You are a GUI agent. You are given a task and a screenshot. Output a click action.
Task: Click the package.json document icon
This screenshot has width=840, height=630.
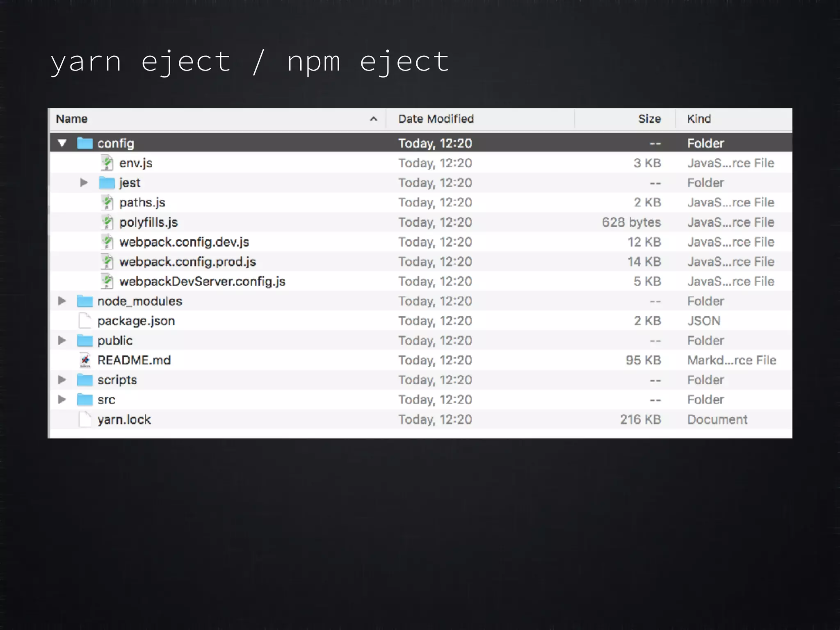click(85, 321)
